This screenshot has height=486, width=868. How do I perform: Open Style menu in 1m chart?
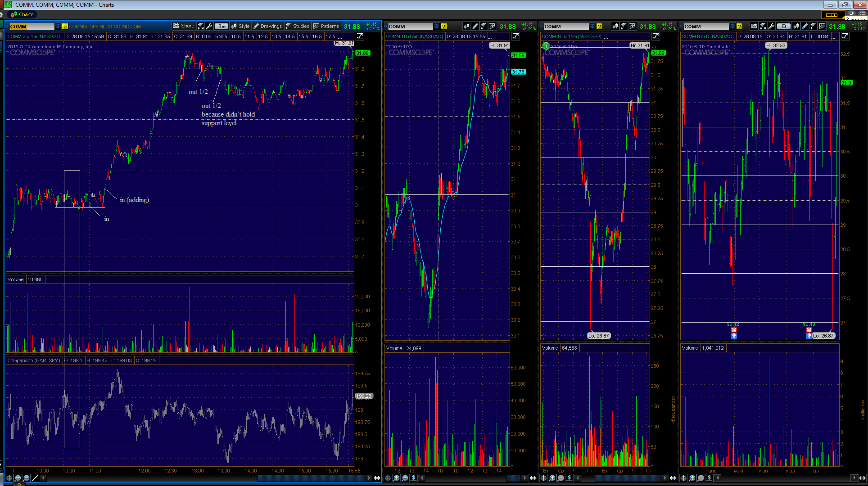pyautogui.click(x=240, y=26)
